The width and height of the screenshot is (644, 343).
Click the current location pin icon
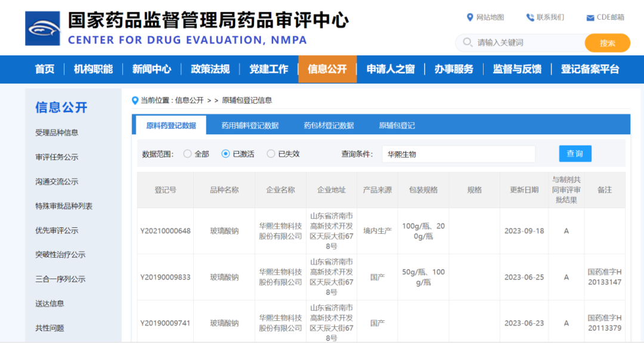click(x=135, y=100)
